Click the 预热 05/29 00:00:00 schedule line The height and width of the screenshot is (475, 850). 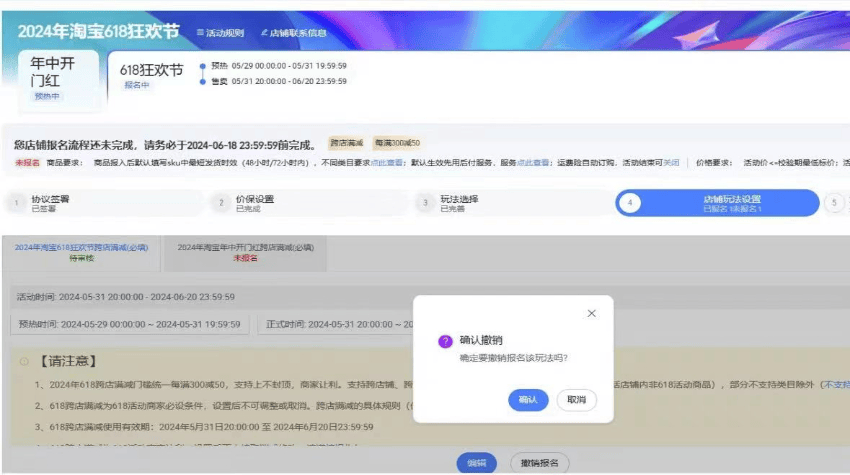[x=279, y=66]
